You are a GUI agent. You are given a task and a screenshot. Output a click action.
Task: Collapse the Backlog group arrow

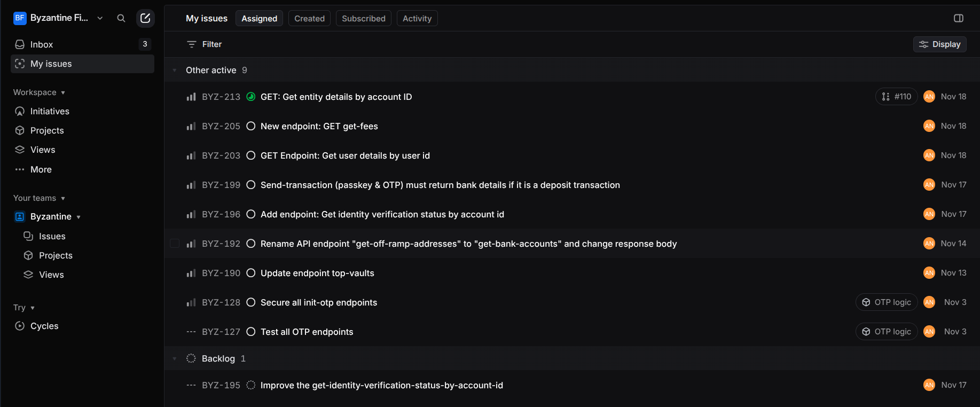pos(175,358)
